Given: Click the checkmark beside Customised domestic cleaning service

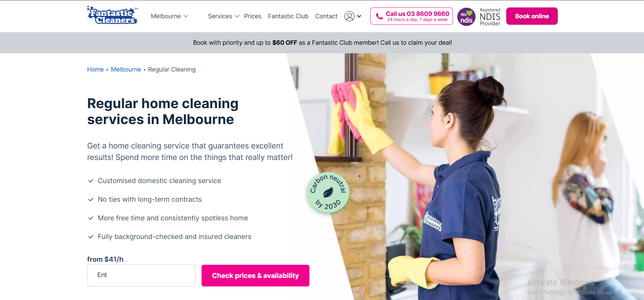Looking at the screenshot, I should click(91, 181).
